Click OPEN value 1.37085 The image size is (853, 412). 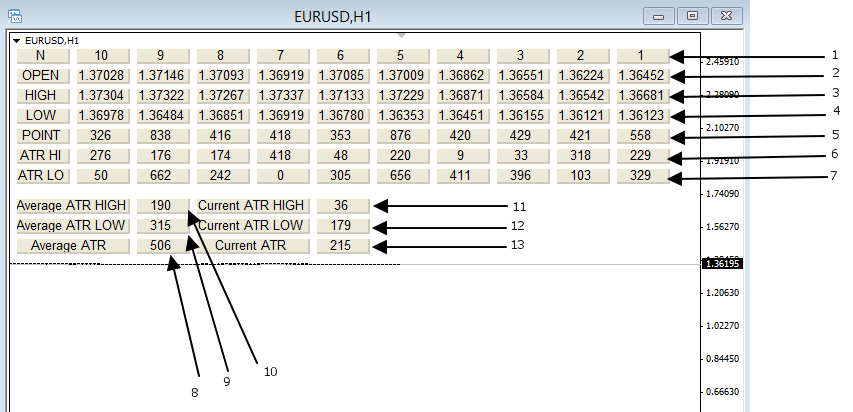343,76
